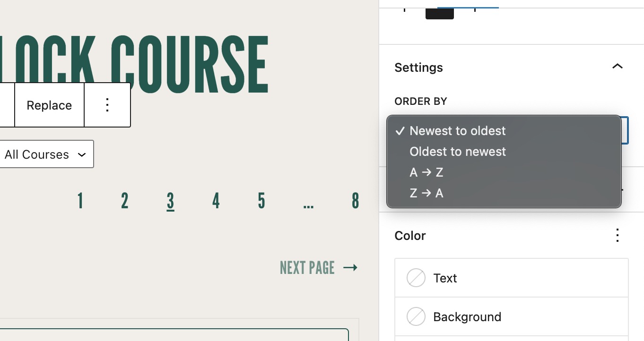644x341 pixels.
Task: Go to pagination page 2
Action: pyautogui.click(x=125, y=201)
